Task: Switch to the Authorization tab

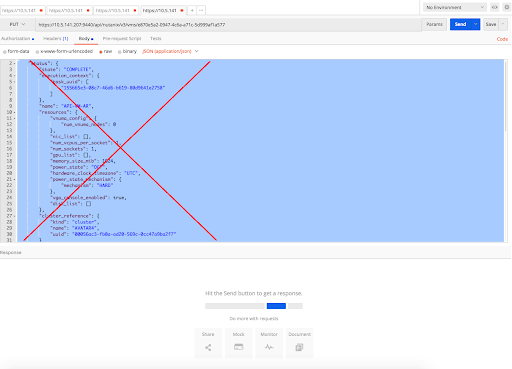Action: tap(17, 39)
